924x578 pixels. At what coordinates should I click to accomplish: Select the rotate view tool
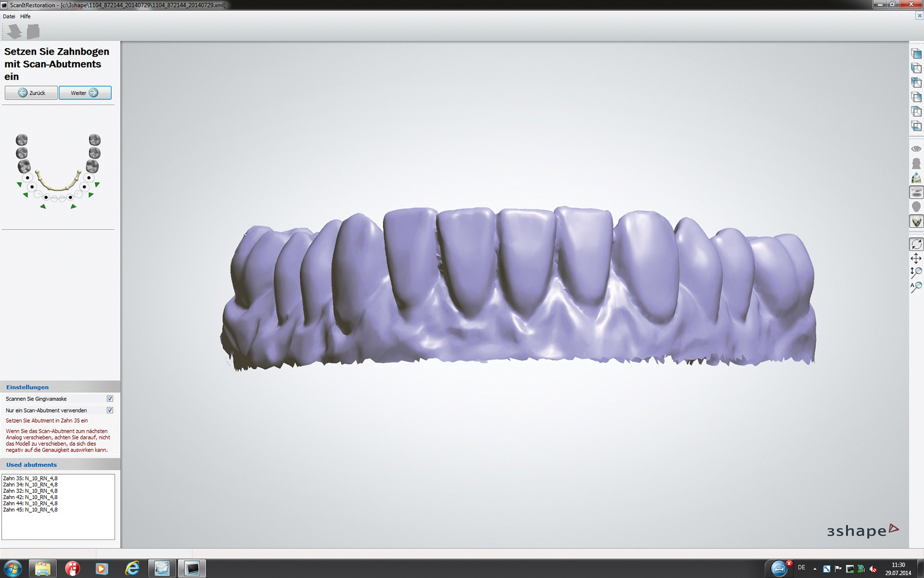[x=916, y=244]
